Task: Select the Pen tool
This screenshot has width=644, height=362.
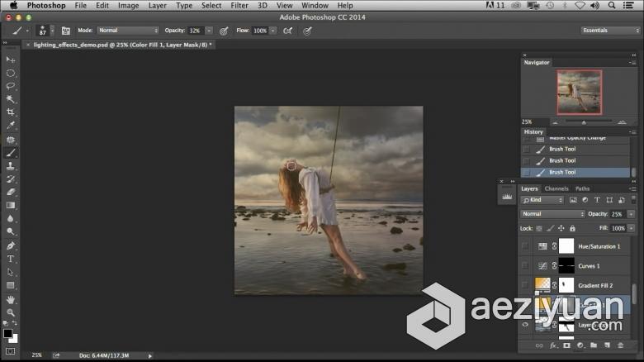Action: [x=11, y=246]
